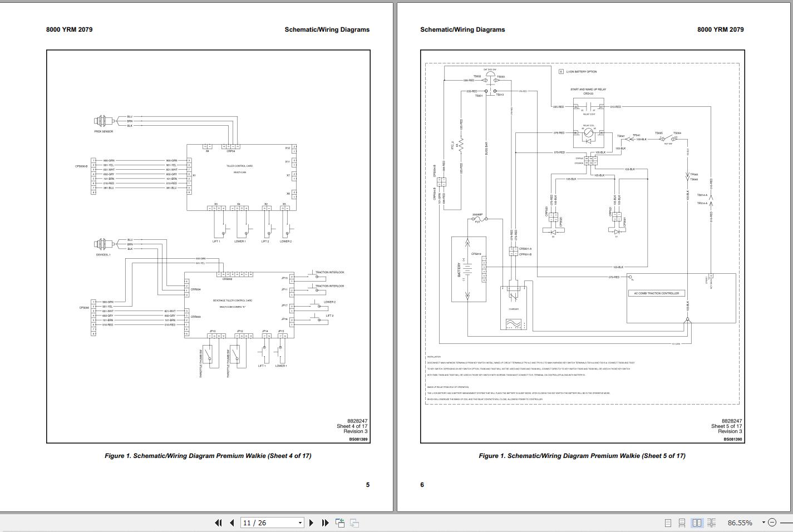Click the AC Combi Traction Controller box
The width and height of the screenshot is (793, 532).
tap(656, 293)
